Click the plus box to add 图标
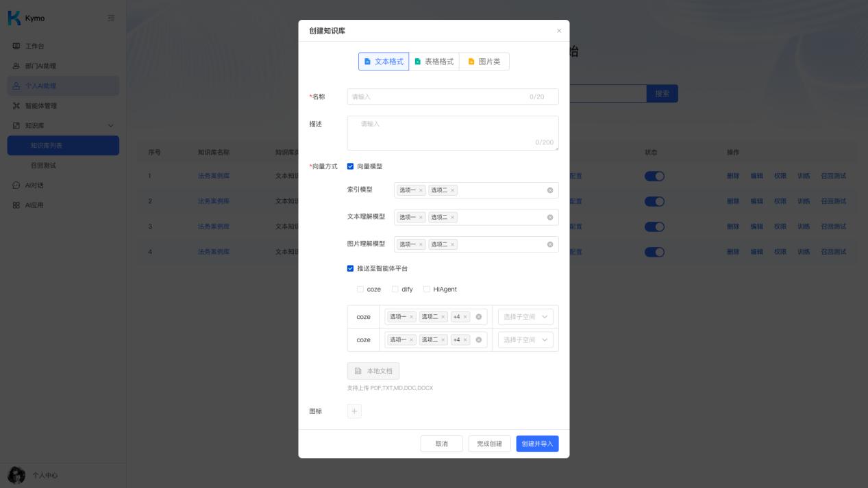This screenshot has width=868, height=488. [x=354, y=411]
